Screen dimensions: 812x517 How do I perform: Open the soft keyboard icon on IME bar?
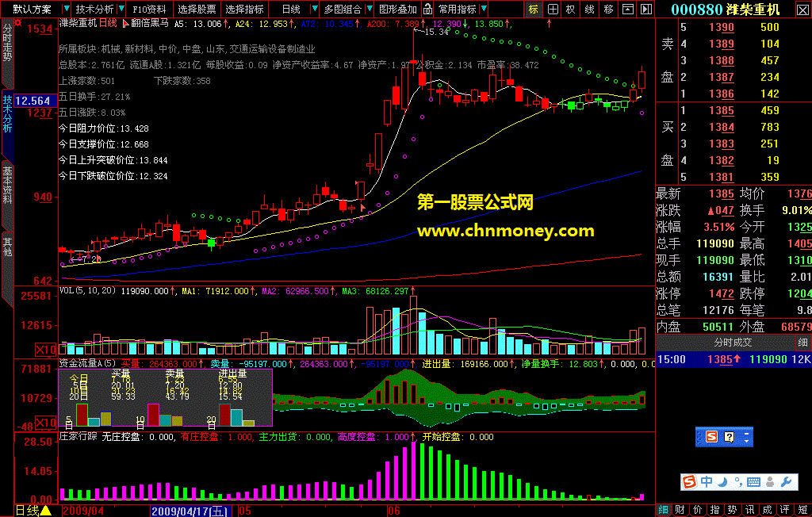(753, 482)
